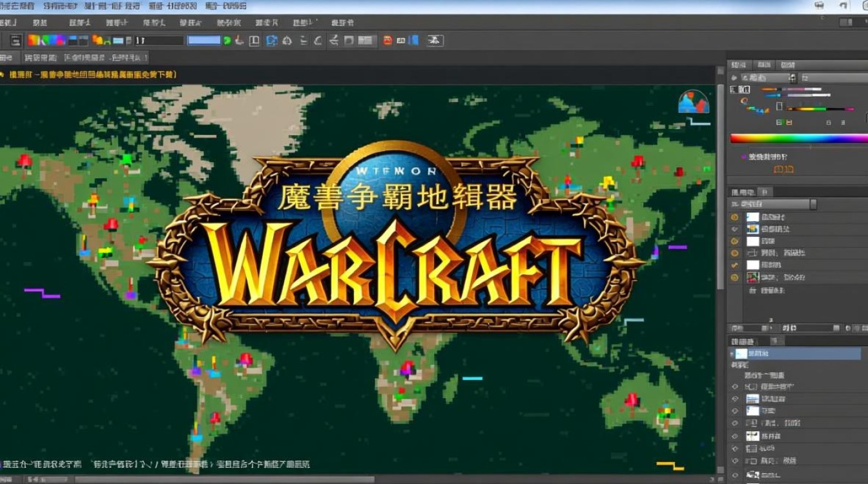The height and width of the screenshot is (484, 868).
Task: Toggle visibility of the topmost layer in the Layers panel
Action: (x=734, y=217)
